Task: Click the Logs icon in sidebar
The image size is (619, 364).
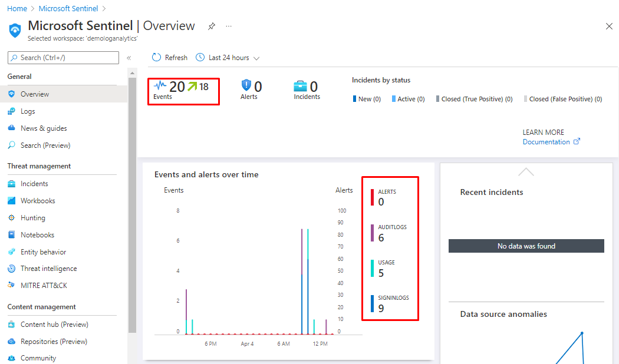Action: (x=12, y=111)
